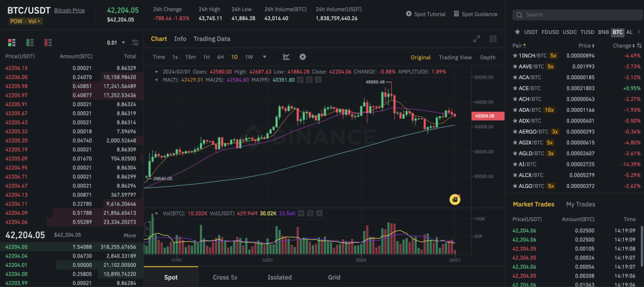
Task: Open multi-chart grid layout
Action: (x=493, y=39)
